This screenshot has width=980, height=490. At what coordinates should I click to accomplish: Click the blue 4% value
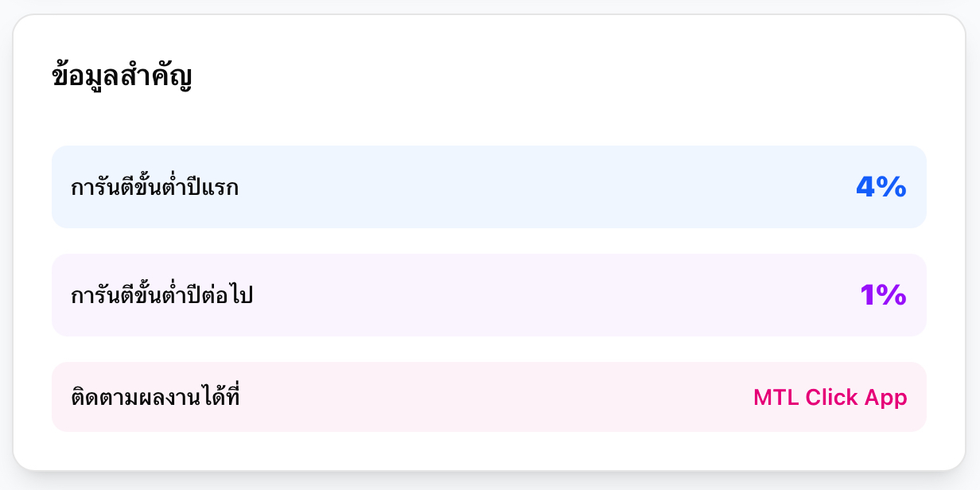881,187
